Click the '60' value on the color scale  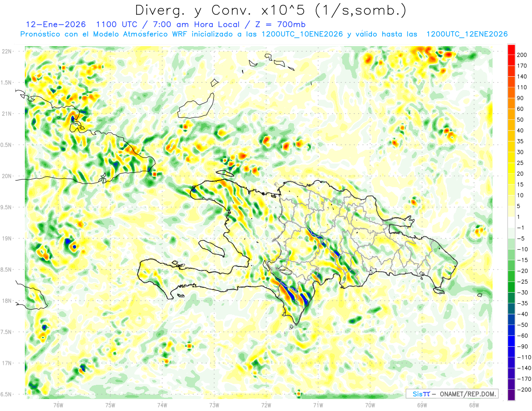[x=520, y=109]
